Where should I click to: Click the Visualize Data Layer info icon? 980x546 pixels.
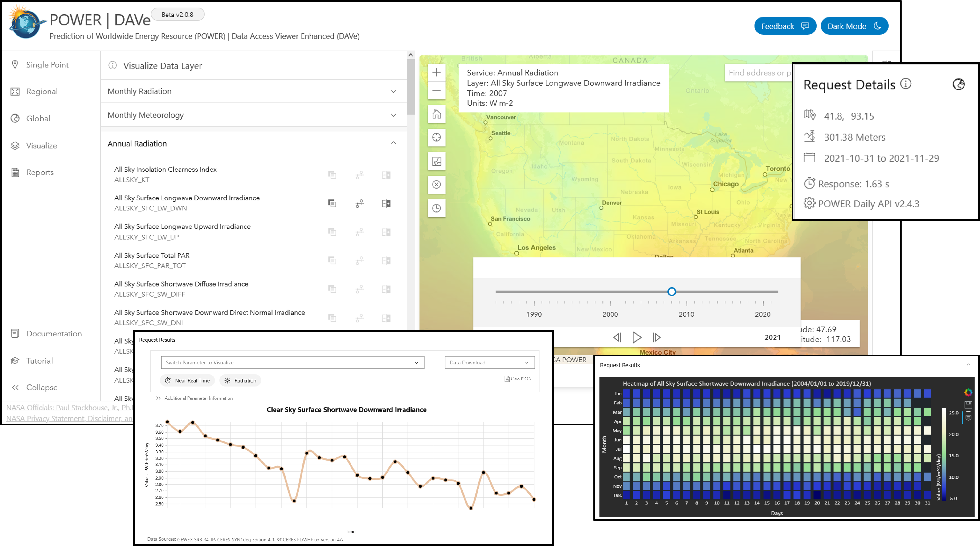click(x=113, y=65)
